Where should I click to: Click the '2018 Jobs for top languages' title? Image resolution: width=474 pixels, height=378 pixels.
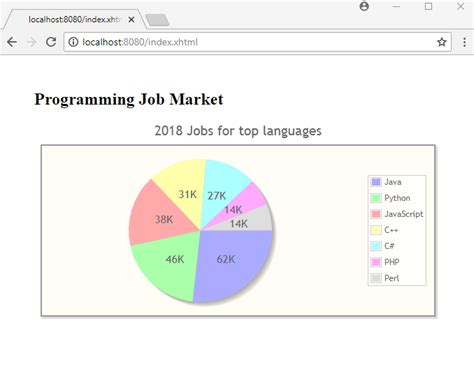238,131
